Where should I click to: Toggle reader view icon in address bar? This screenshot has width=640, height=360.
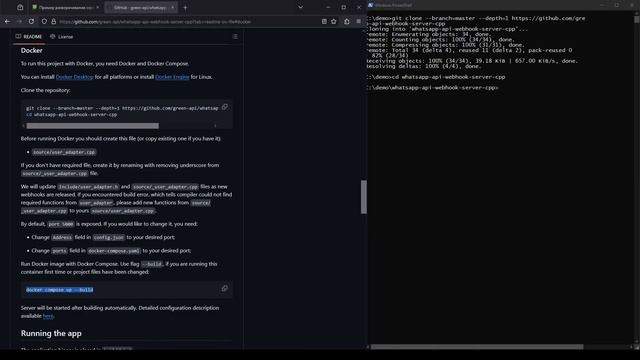pos(324,21)
